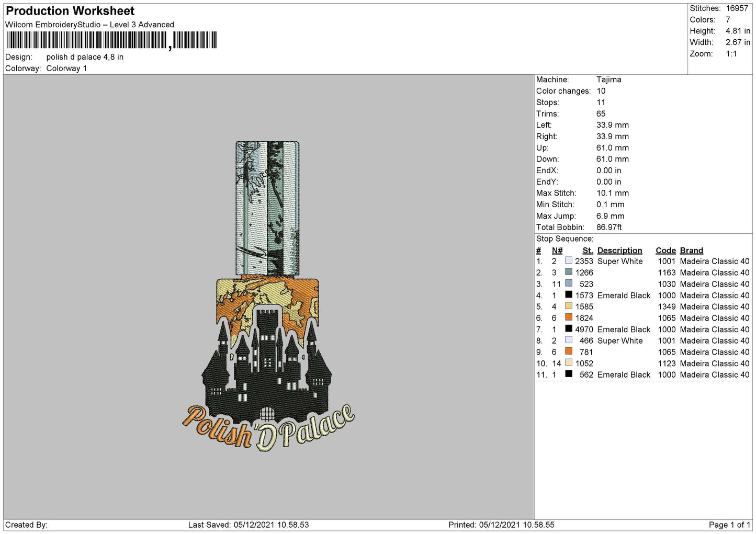
Task: Click the orange swatch in stop 9
Action: [569, 351]
